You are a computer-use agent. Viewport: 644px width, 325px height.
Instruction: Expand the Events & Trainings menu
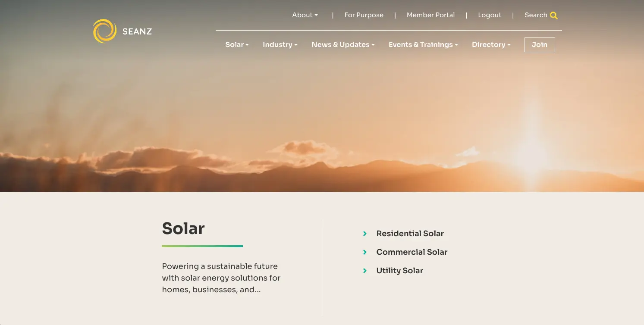click(x=423, y=45)
